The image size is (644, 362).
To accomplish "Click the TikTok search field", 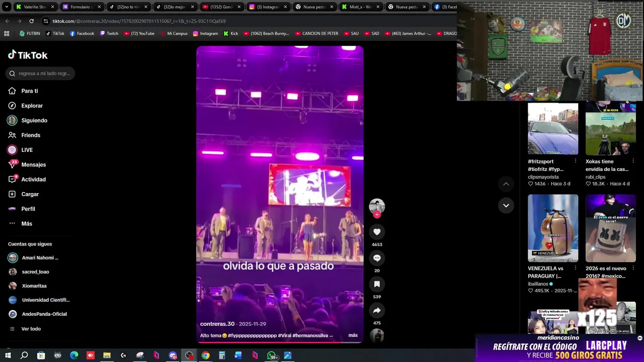I will pyautogui.click(x=40, y=73).
